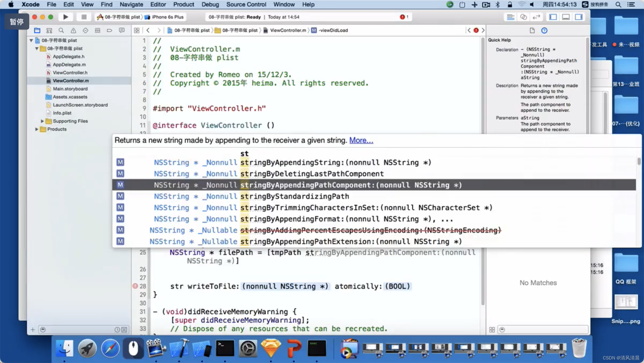Collapse the 08-字符串做 plist project root
Viewport: 644px width, 363px height.
(x=31, y=40)
